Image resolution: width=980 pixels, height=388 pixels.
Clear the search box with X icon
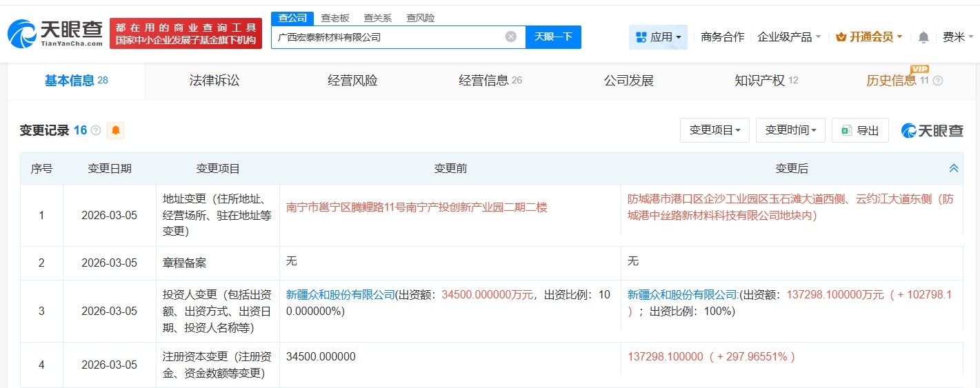point(510,37)
